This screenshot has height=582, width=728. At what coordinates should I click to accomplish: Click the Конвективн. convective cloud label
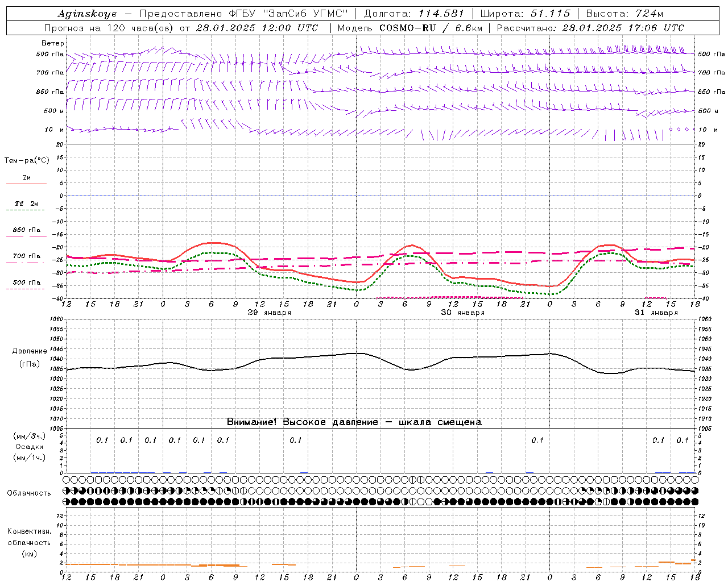pyautogui.click(x=30, y=531)
